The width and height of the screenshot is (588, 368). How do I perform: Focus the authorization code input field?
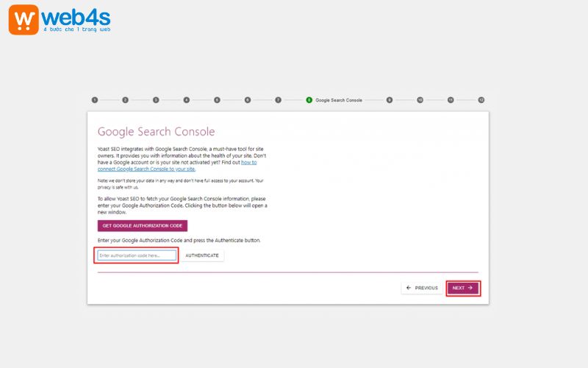click(137, 255)
